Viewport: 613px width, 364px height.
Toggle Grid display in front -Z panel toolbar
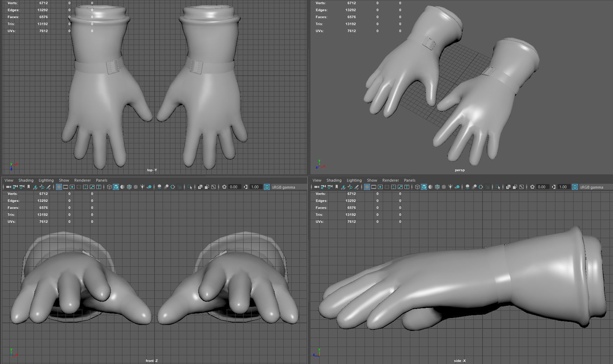point(59,187)
